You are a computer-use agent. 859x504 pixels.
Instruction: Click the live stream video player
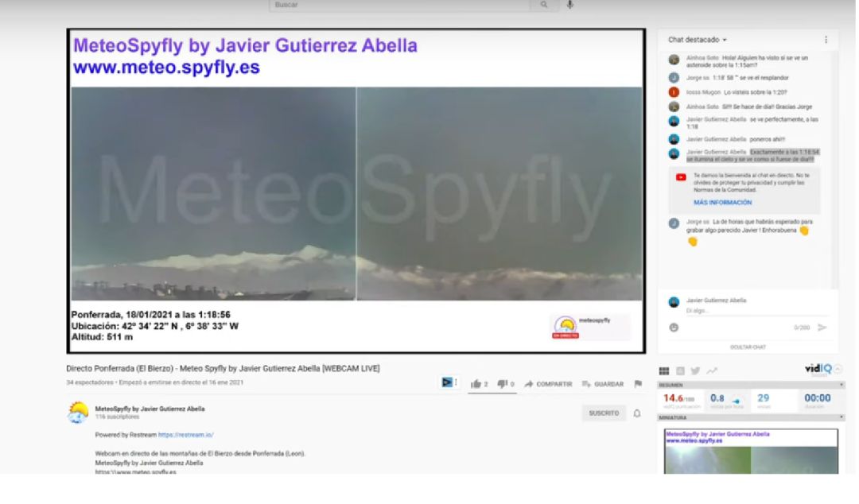point(356,192)
